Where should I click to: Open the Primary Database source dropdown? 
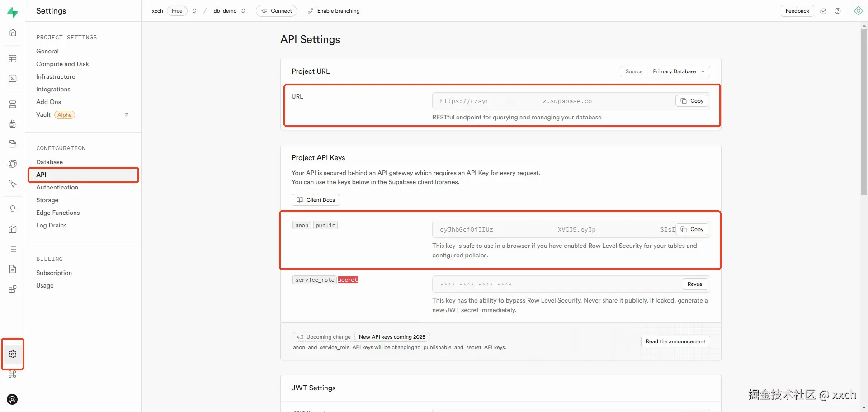679,71
